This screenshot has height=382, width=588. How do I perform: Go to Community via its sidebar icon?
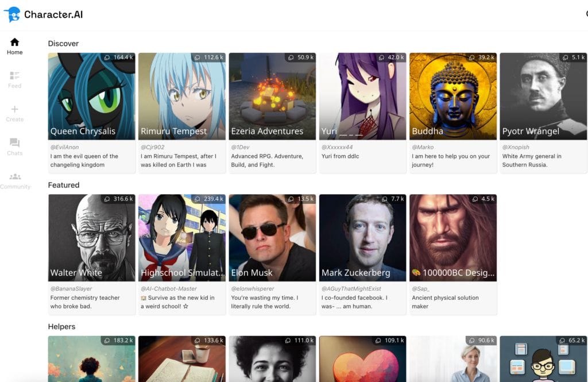click(14, 177)
